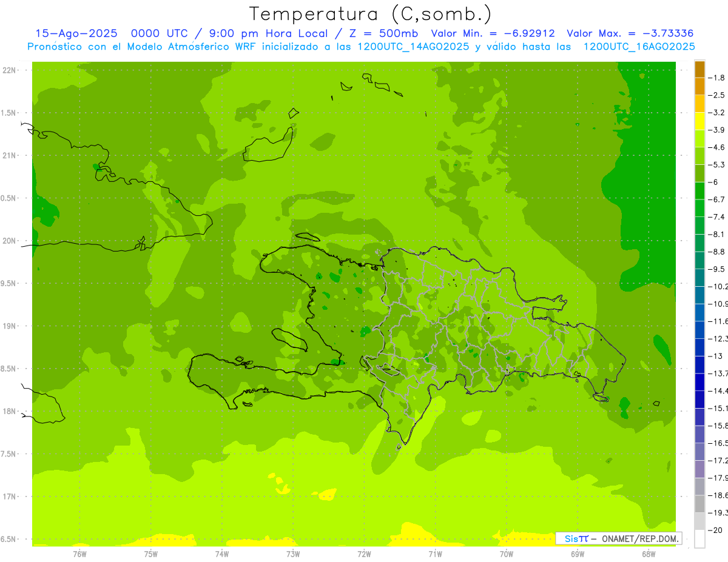728x562 pixels.
Task: Pick the yellow swatch between -3.2 and -3.9
Action: (x=700, y=121)
